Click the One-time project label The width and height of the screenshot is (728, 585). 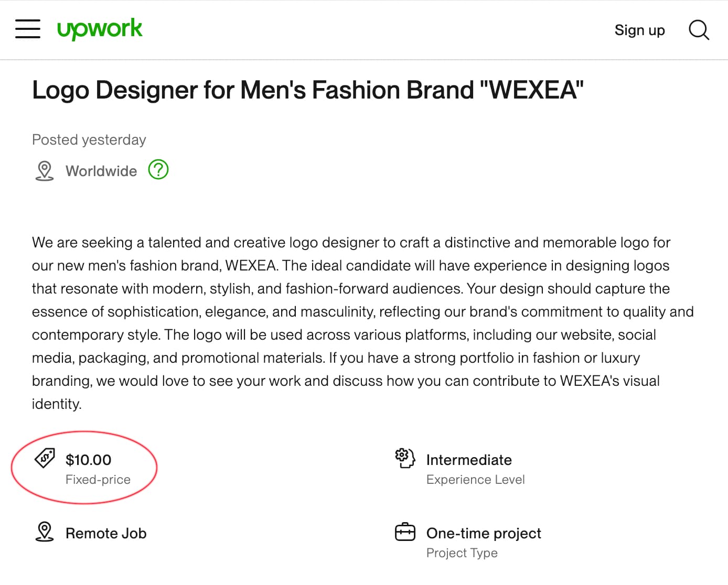tap(484, 534)
